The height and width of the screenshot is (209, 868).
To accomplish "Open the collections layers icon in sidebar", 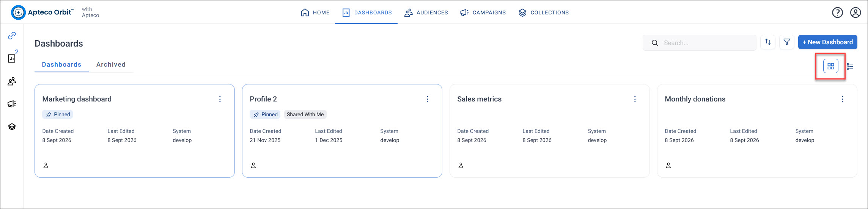I will point(12,127).
